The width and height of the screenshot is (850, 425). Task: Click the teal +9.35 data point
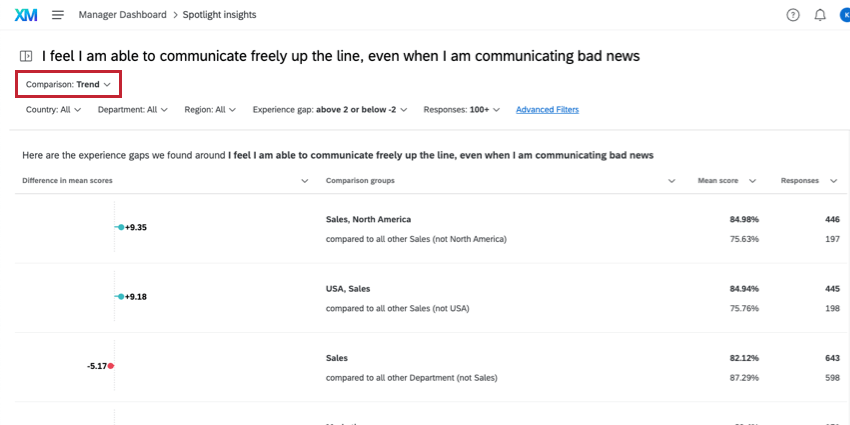[121, 228]
